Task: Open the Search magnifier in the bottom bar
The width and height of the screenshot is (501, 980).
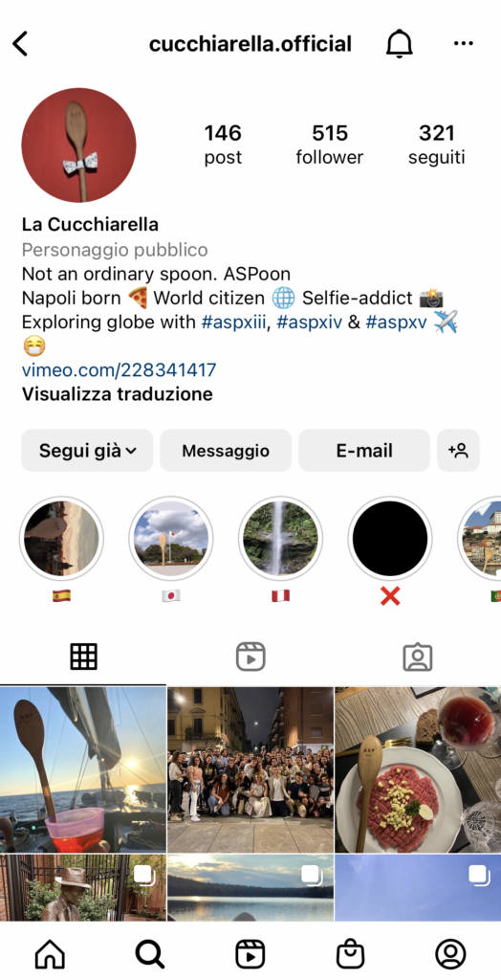Action: point(150,954)
